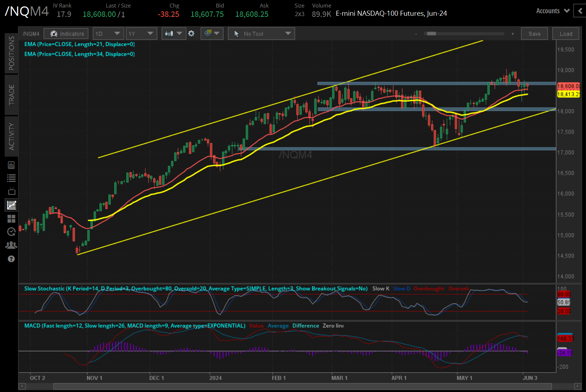Click the Load button
The image size is (586, 392).
pyautogui.click(x=566, y=33)
